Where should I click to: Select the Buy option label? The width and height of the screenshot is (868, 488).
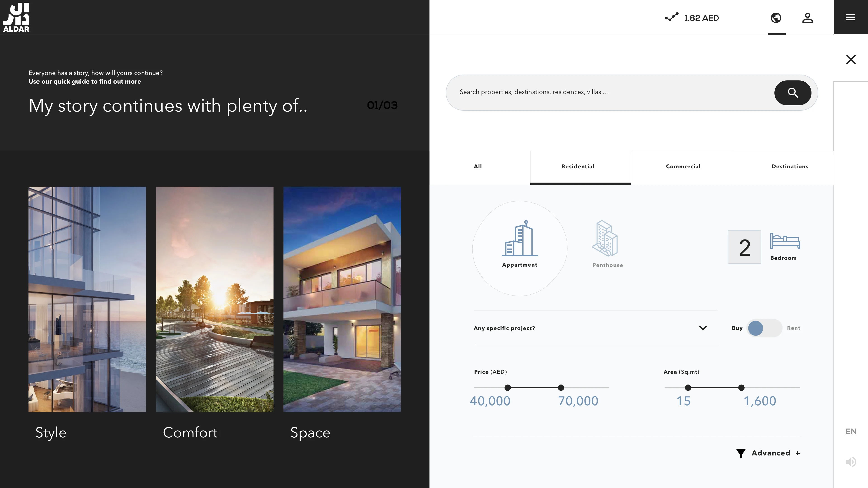[737, 328]
